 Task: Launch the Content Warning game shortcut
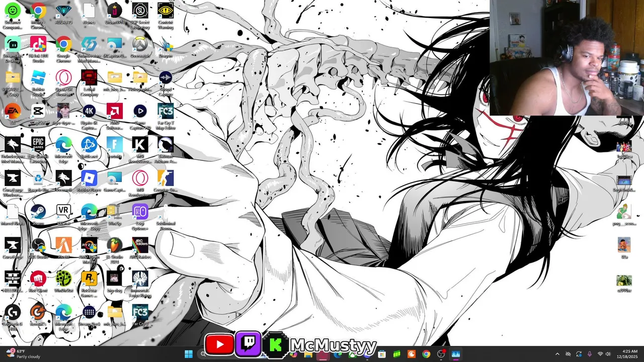pos(166,15)
